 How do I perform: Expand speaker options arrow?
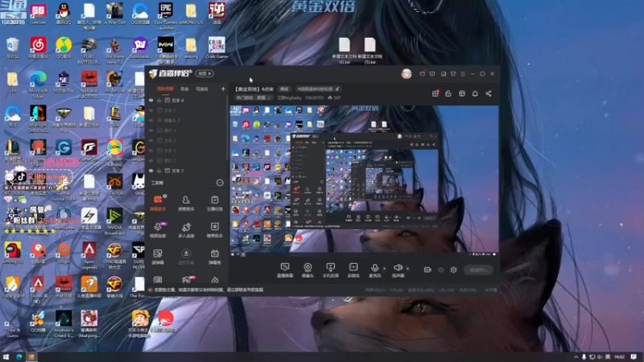point(407,269)
